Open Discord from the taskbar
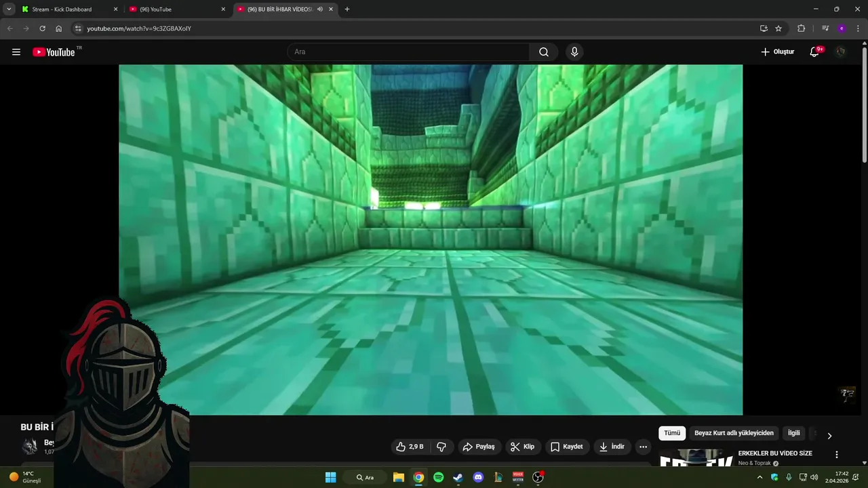The image size is (868, 488). (478, 477)
